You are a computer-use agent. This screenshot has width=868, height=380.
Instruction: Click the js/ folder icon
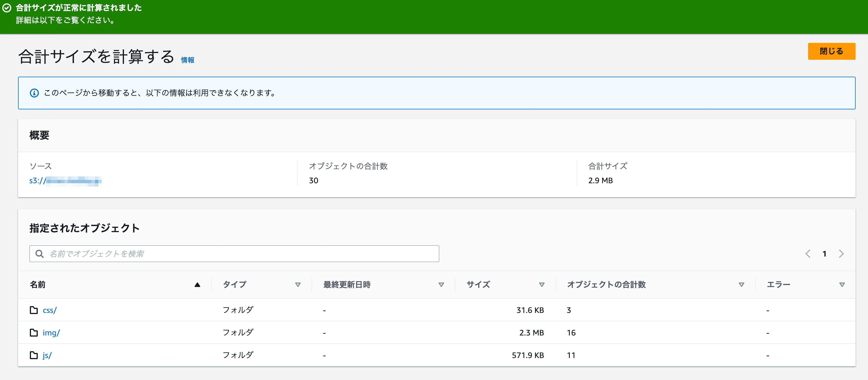[x=34, y=355]
